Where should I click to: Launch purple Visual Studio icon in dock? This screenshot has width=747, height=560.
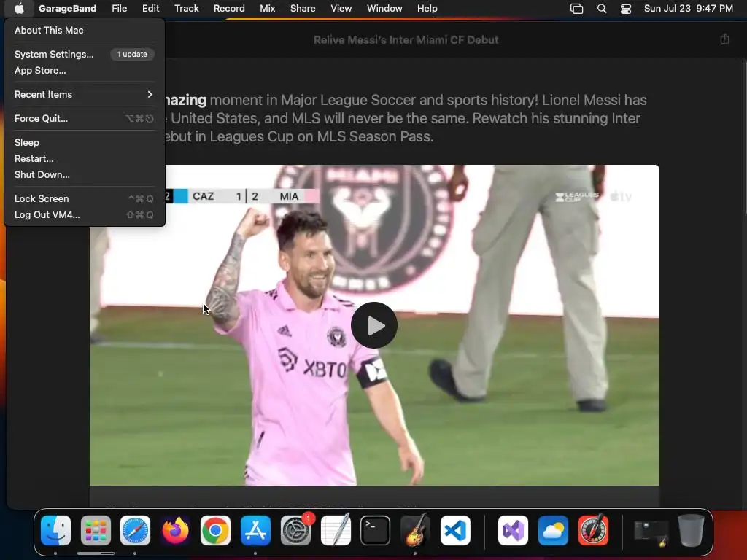513,530
